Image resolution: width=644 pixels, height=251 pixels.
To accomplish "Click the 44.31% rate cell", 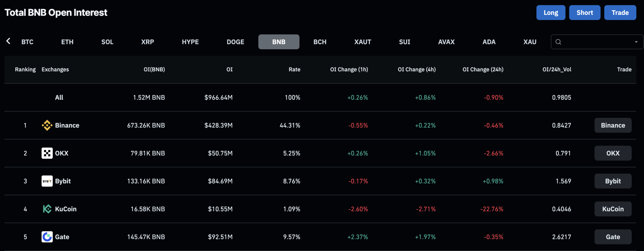I will 290,125.
